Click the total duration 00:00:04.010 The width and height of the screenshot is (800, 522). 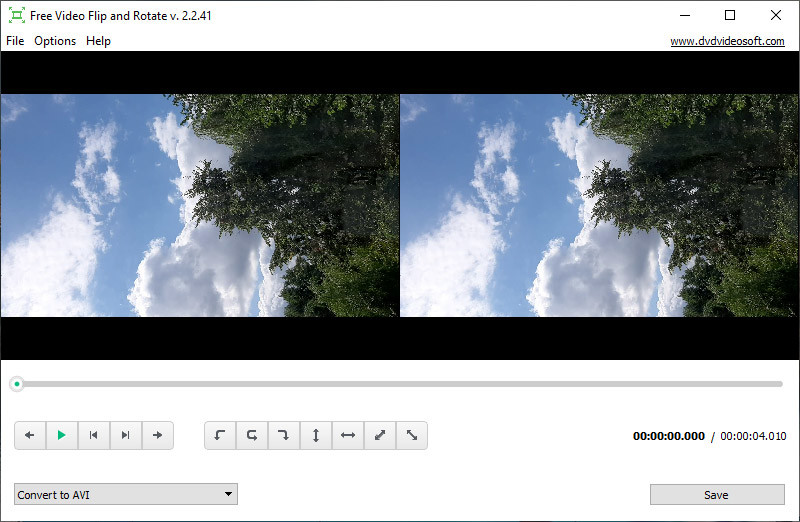point(753,436)
